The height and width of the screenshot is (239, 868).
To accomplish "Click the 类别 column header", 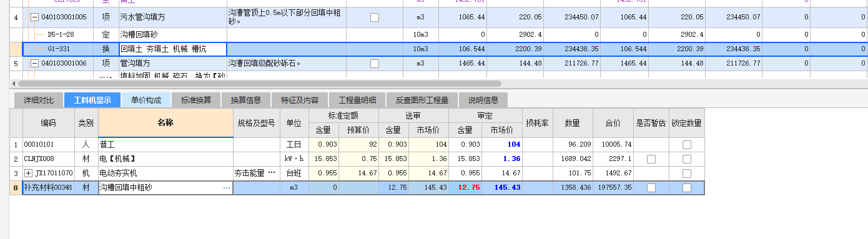I will point(86,123).
